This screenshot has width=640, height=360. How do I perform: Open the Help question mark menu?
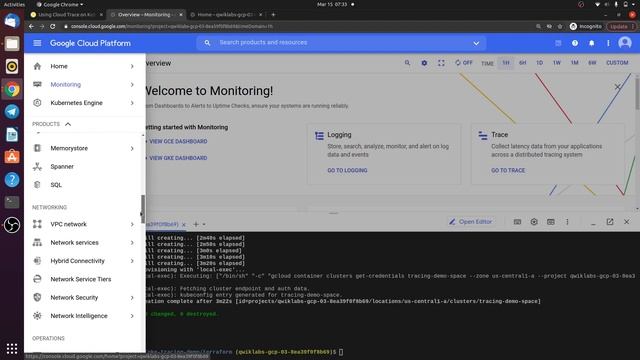(x=575, y=43)
